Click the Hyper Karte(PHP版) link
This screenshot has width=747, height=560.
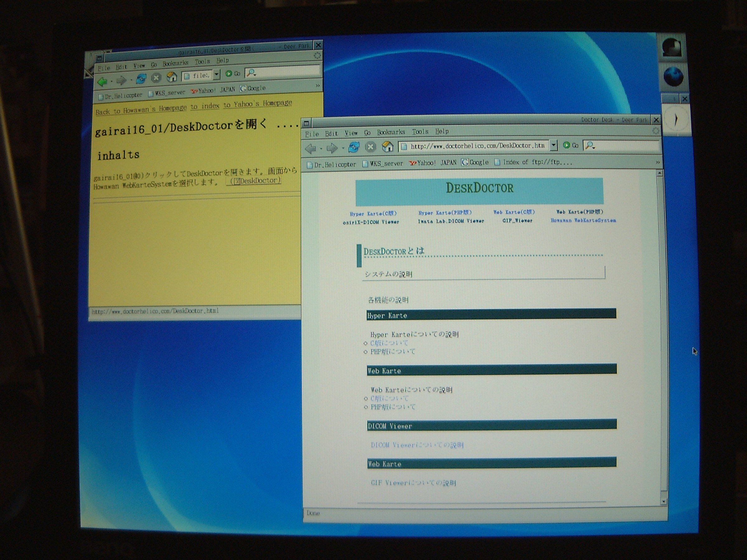pos(445,213)
